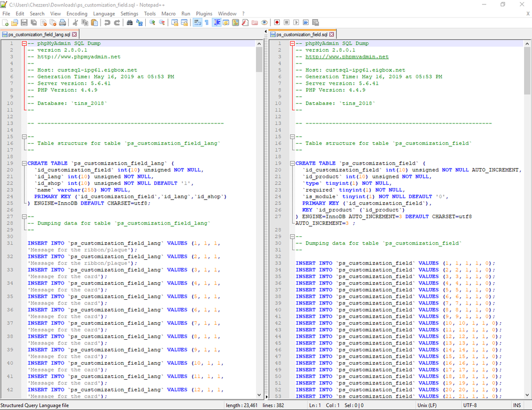Click the phpmyadmin.net link in right pane
This screenshot has height=410, width=532.
coord(346,57)
